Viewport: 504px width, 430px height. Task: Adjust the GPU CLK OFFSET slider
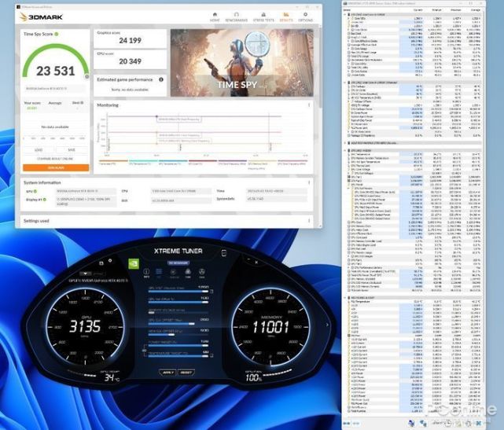click(x=178, y=324)
